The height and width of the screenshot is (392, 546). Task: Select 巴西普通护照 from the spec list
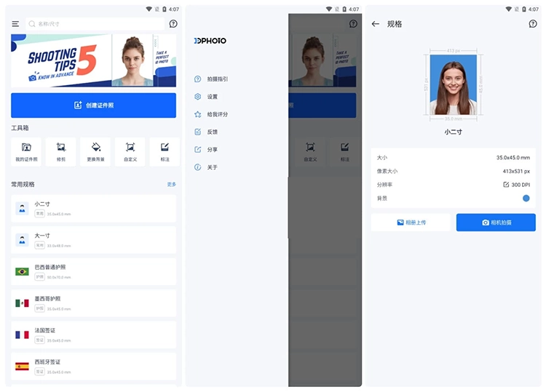click(x=93, y=271)
